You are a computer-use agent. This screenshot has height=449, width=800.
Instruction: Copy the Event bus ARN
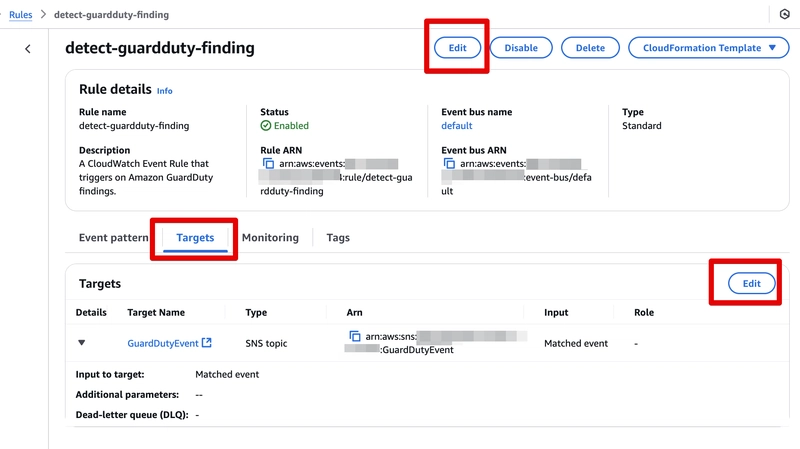tap(449, 164)
